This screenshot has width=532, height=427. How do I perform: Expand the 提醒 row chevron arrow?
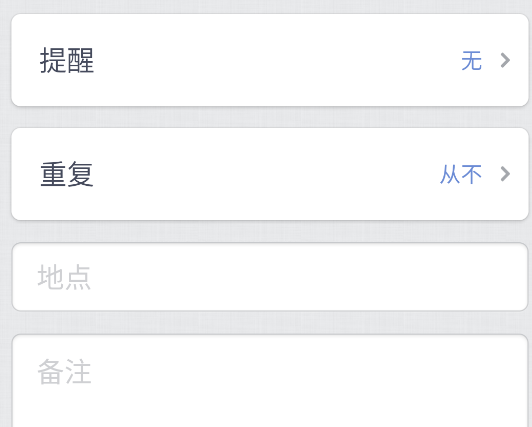505,60
